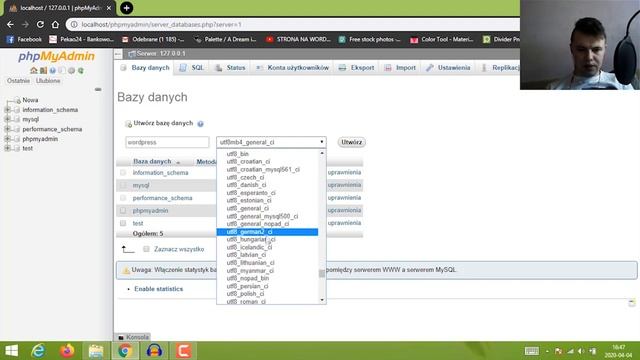640x360 pixels.
Task: Check the test row checkbox
Action: pos(123,223)
